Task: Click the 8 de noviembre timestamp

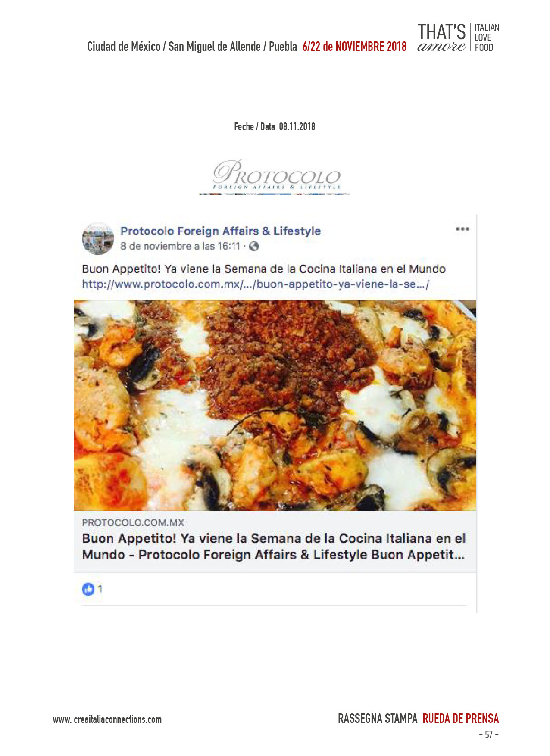Action: tap(180, 246)
